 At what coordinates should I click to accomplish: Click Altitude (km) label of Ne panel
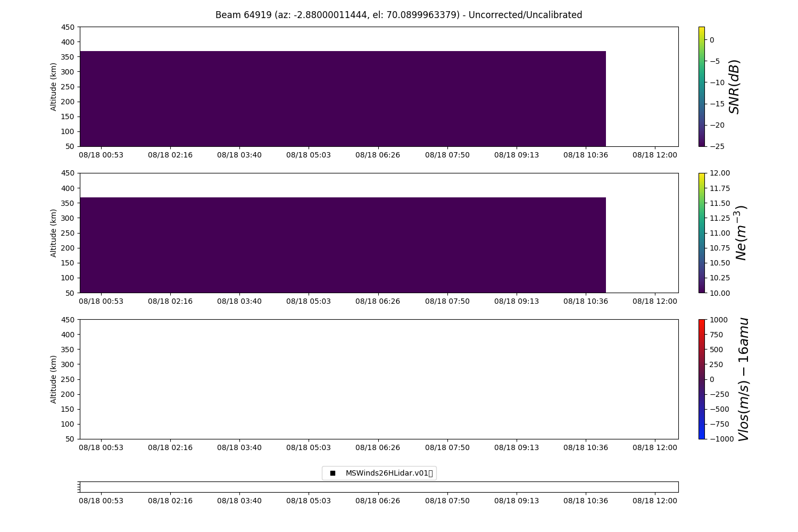[54, 232]
